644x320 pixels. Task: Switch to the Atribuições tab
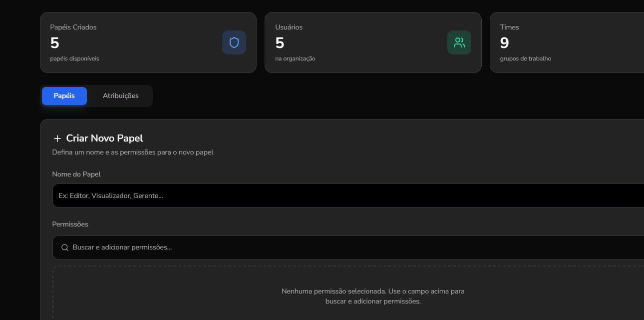click(x=121, y=96)
